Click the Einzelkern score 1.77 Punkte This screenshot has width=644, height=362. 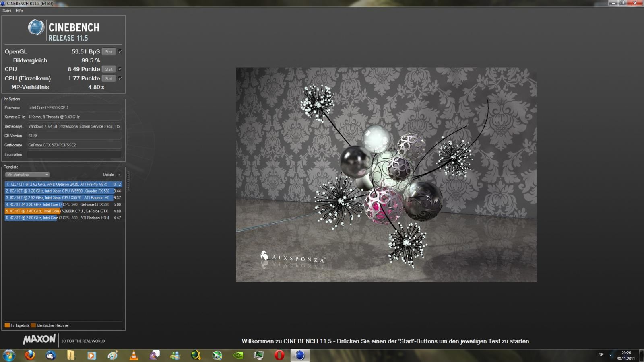tap(84, 78)
